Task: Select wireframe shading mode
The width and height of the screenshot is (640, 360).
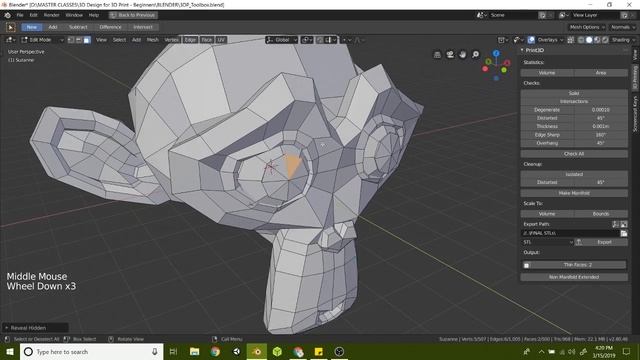Action: pos(581,40)
